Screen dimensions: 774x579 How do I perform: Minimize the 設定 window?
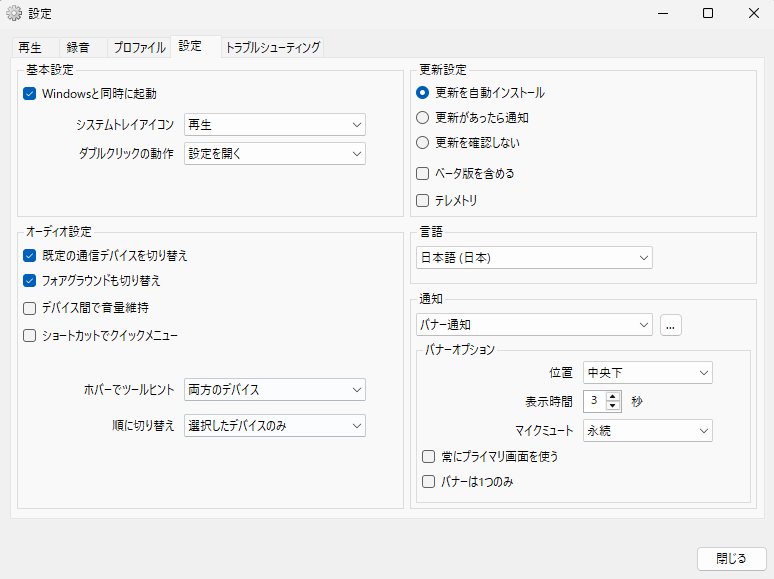[663, 13]
